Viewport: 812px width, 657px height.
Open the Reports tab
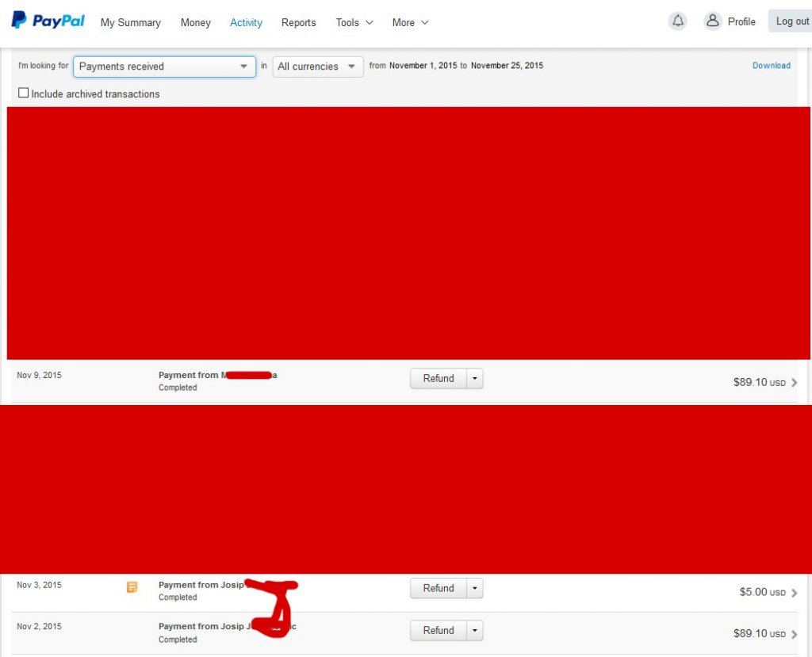click(x=298, y=23)
